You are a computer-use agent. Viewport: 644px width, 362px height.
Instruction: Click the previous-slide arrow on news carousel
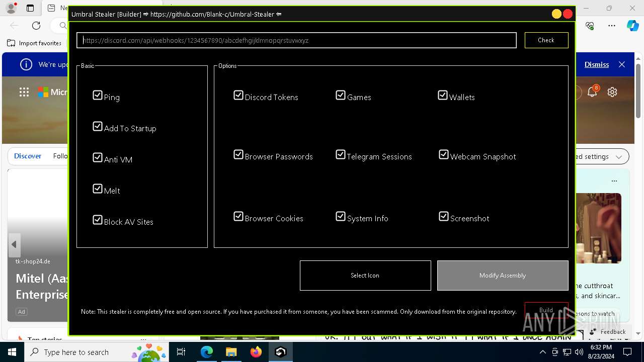click(14, 244)
